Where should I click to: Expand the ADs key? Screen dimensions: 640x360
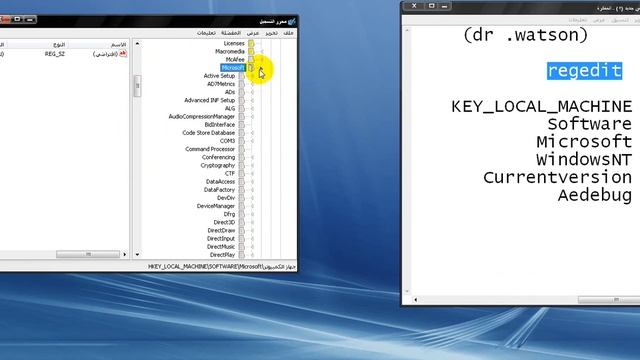click(x=252, y=92)
